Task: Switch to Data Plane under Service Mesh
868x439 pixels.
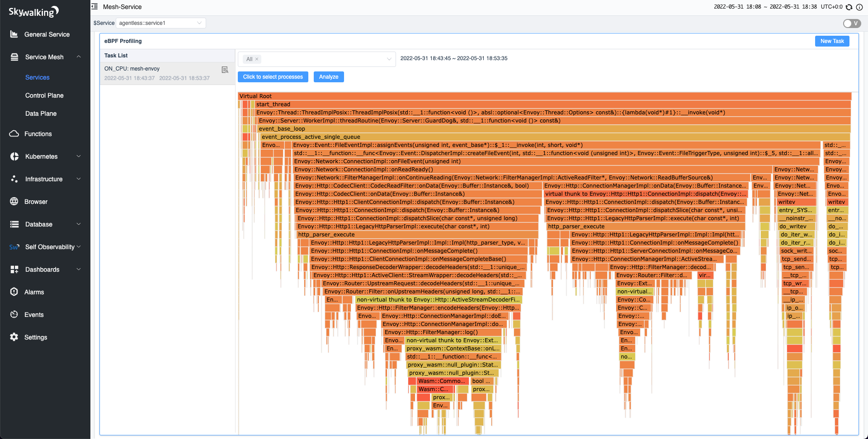Action: pyautogui.click(x=41, y=113)
